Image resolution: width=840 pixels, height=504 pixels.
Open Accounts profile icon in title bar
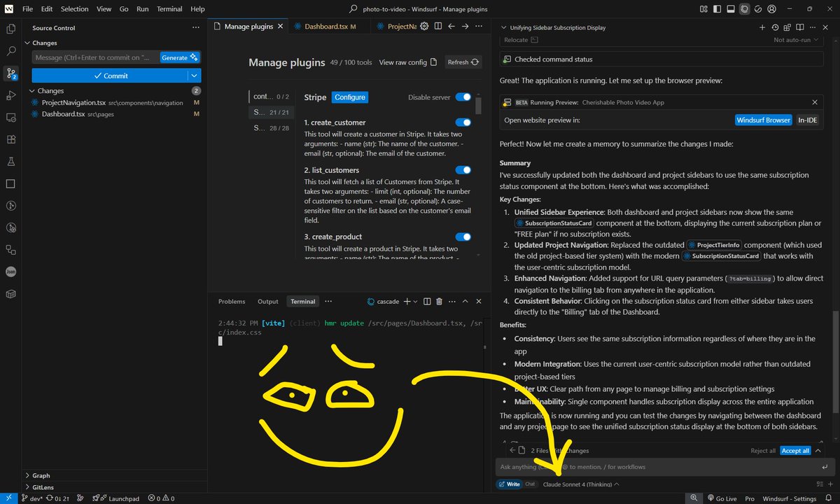[772, 9]
